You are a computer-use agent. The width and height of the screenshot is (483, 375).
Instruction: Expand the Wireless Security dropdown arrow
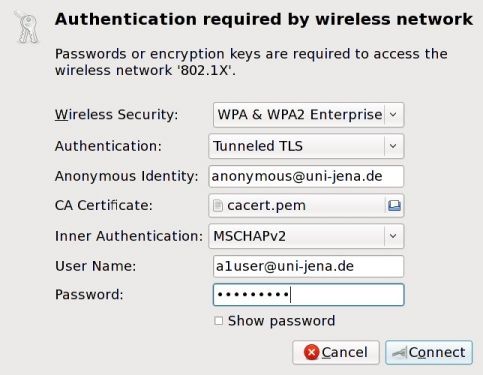pos(393,115)
